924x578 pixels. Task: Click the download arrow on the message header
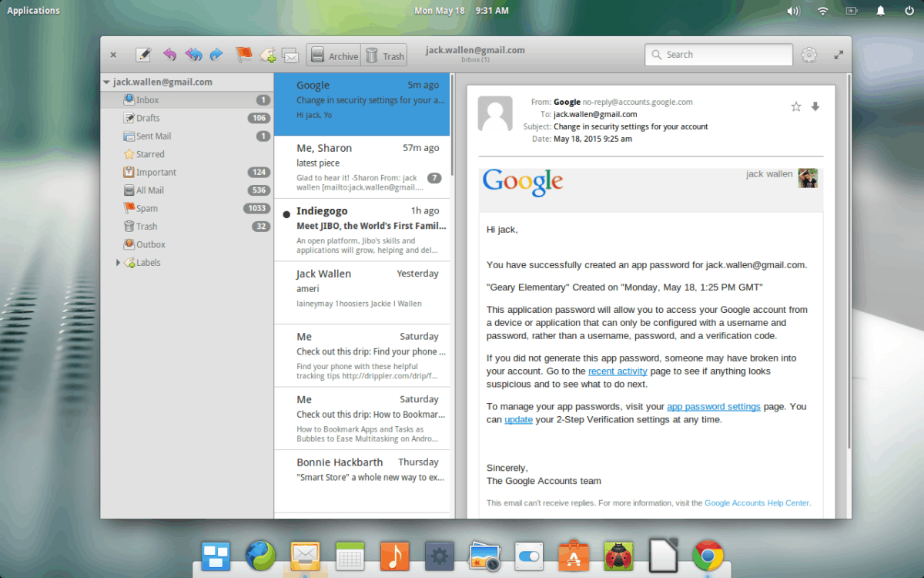815,106
